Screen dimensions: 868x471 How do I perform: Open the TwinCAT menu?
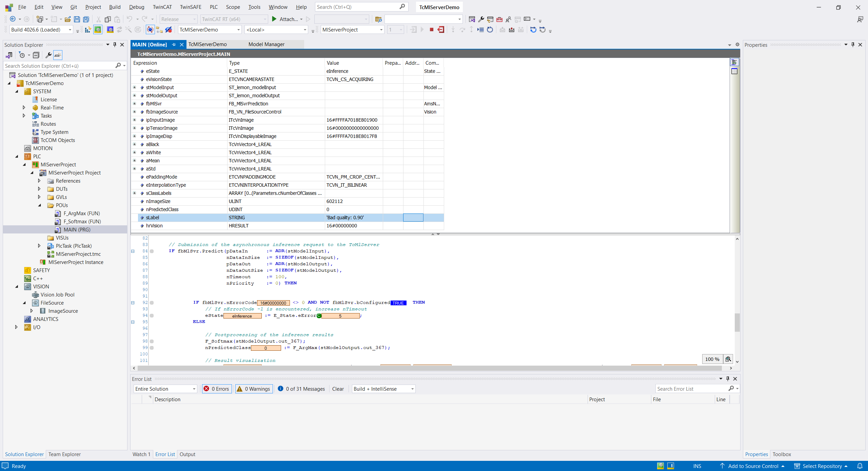(162, 7)
